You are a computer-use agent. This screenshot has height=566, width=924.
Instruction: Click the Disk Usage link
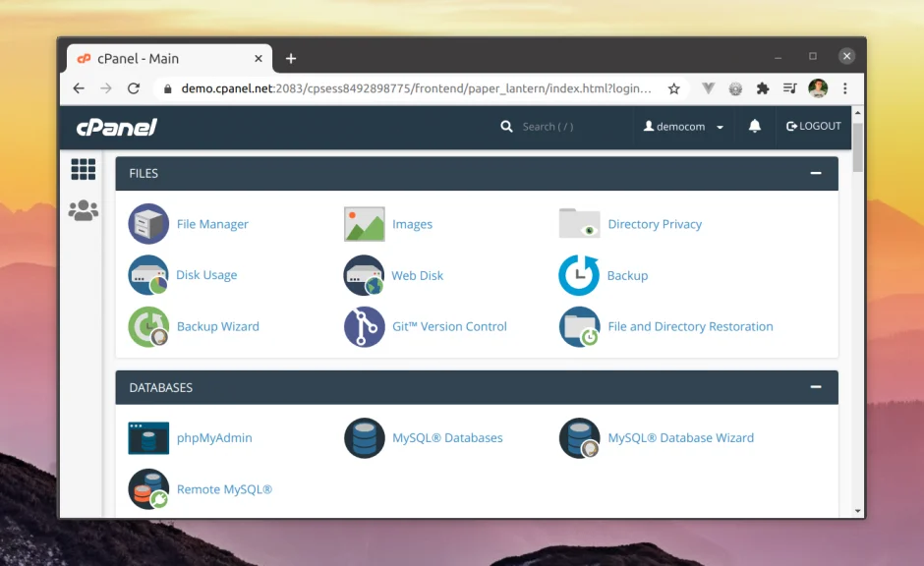(206, 275)
